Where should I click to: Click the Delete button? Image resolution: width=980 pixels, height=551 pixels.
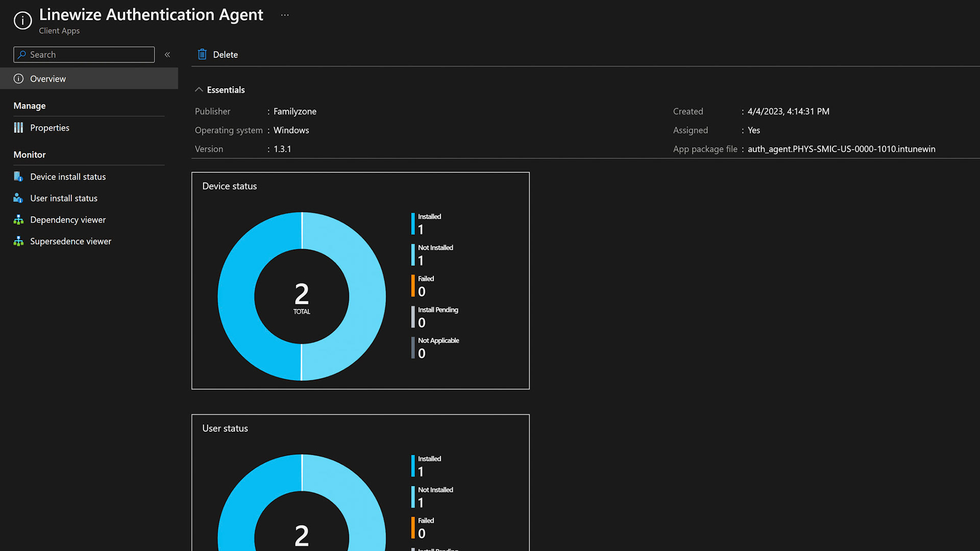pyautogui.click(x=218, y=55)
